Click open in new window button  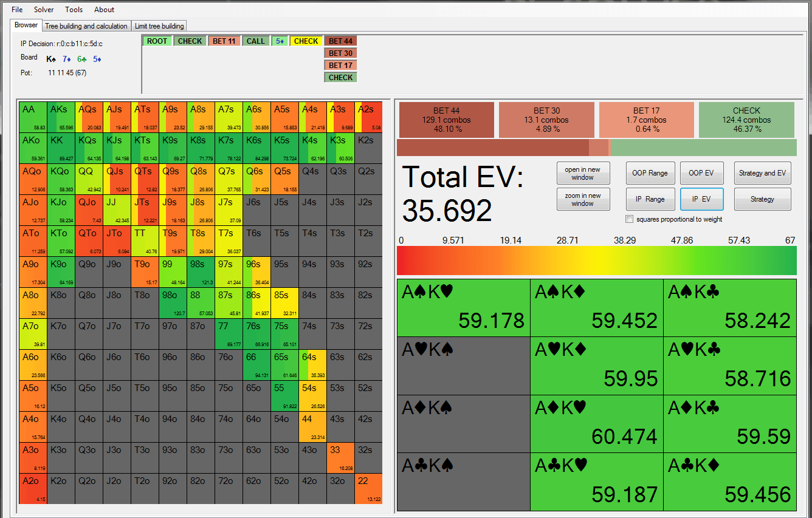coord(583,173)
